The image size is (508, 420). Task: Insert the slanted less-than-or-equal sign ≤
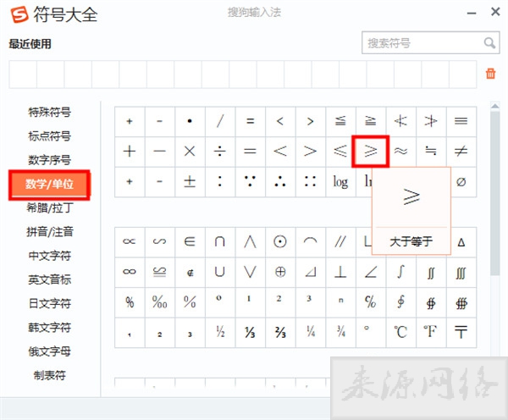point(340,152)
